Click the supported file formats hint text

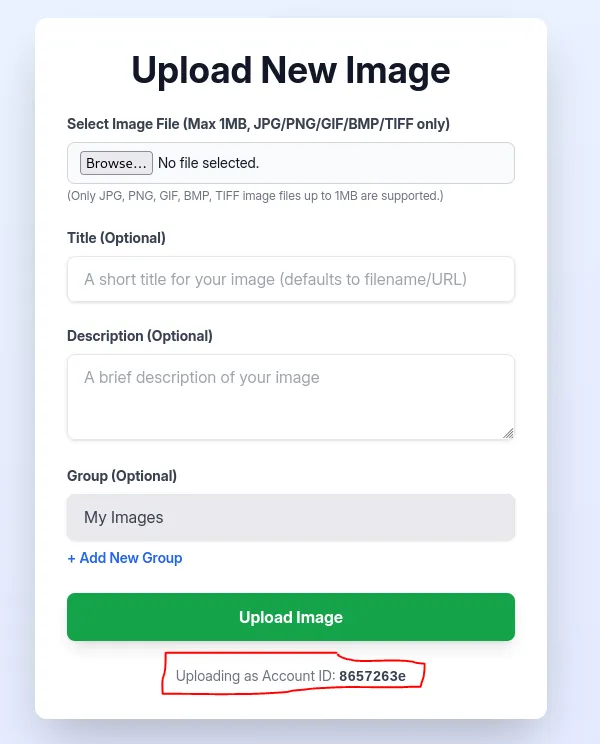pos(255,196)
